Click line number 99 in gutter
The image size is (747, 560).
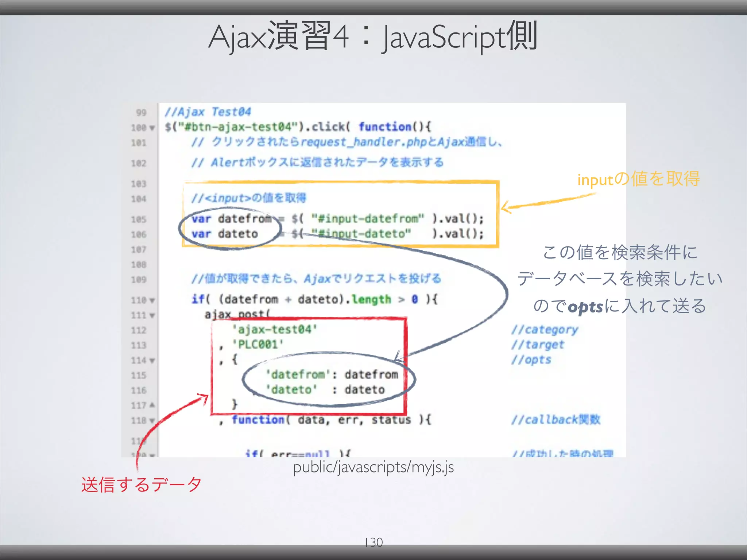[141, 113]
